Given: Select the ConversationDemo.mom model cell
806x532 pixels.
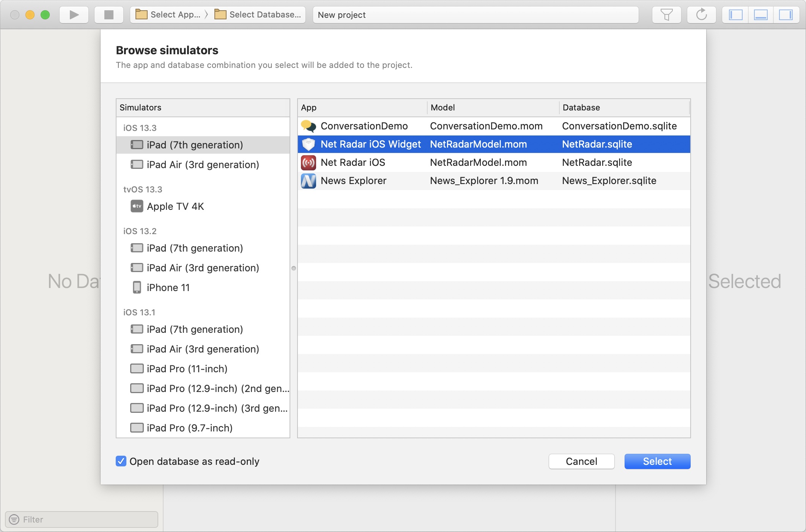Looking at the screenshot, I should point(486,126).
